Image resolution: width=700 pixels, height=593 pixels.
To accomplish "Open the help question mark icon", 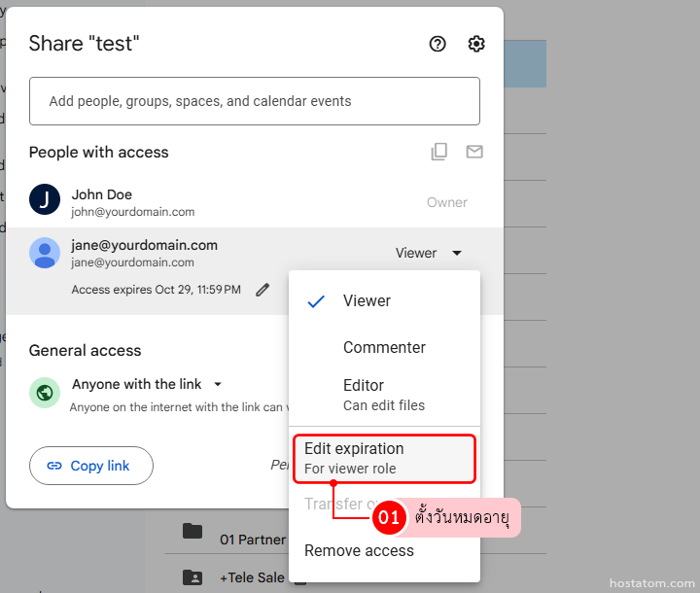I will (437, 44).
